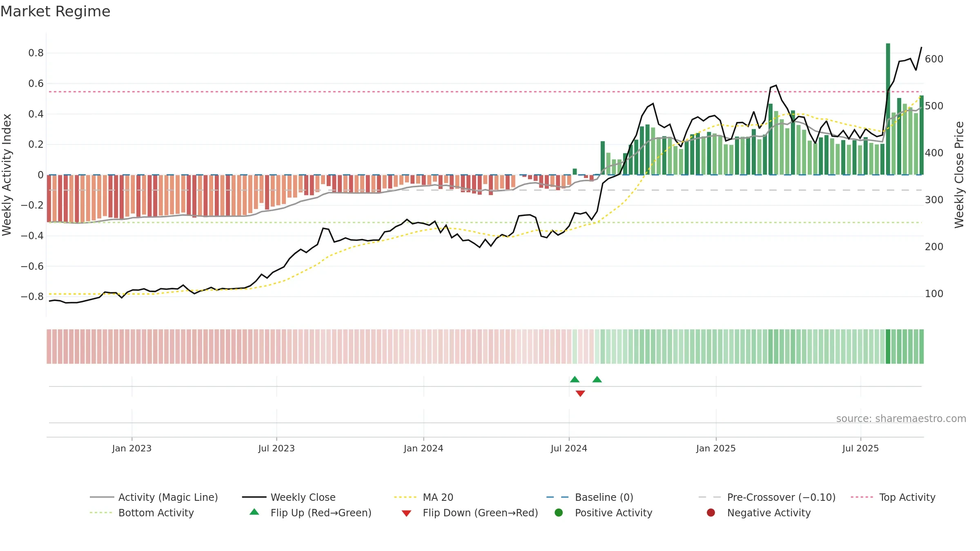Viewport: 980px width, 551px height.
Task: Click the 0.8 left axis tick label
Action: click(x=36, y=53)
